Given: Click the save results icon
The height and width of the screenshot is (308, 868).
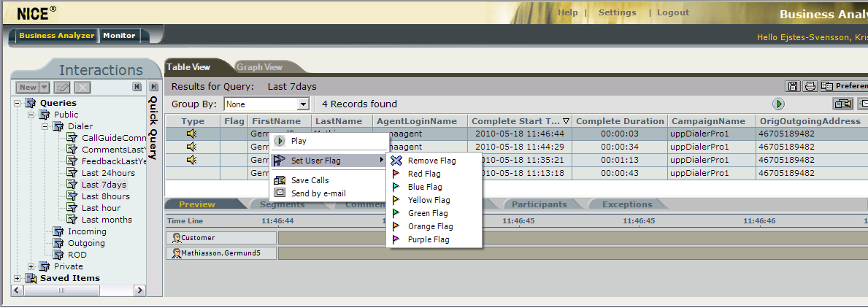Looking at the screenshot, I should (793, 86).
